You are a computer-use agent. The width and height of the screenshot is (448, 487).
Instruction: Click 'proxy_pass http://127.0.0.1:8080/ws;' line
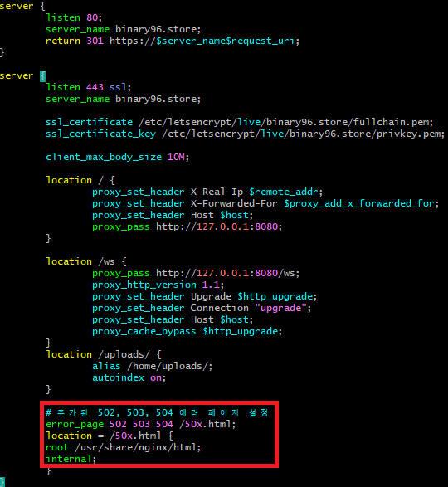click(196, 273)
